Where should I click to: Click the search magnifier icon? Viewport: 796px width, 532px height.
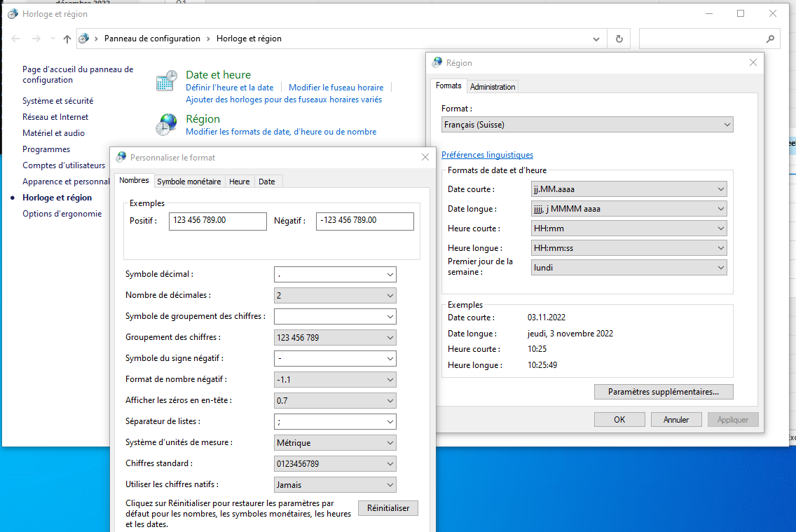coord(769,39)
